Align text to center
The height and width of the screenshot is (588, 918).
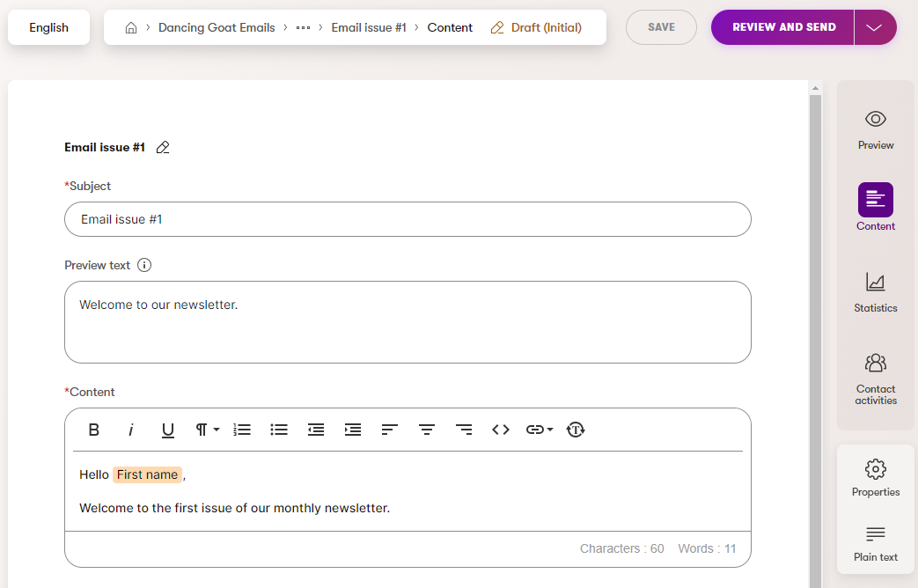(427, 430)
